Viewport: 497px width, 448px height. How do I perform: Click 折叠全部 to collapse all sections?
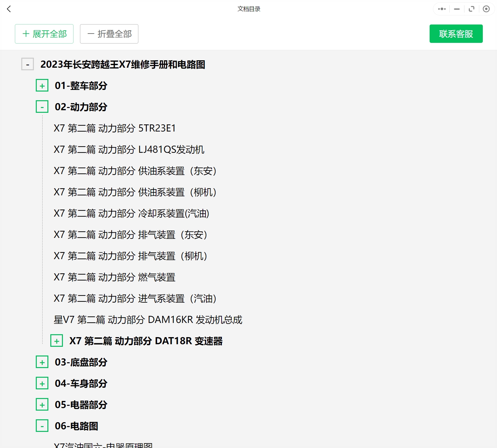coord(109,34)
